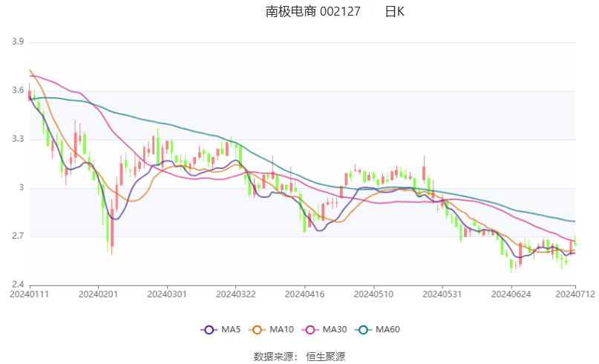
Task: Click the 20240322 date axis label
Action: pos(236,294)
